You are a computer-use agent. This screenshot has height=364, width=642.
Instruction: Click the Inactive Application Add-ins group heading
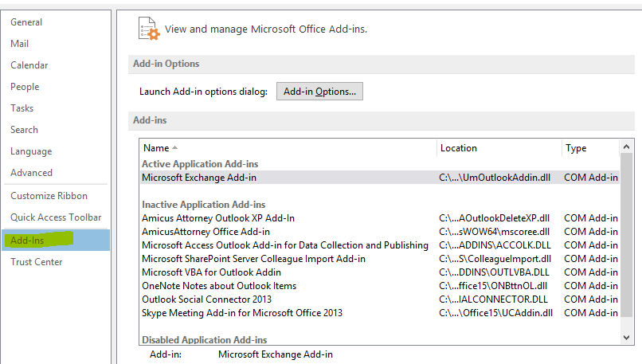pyautogui.click(x=203, y=205)
